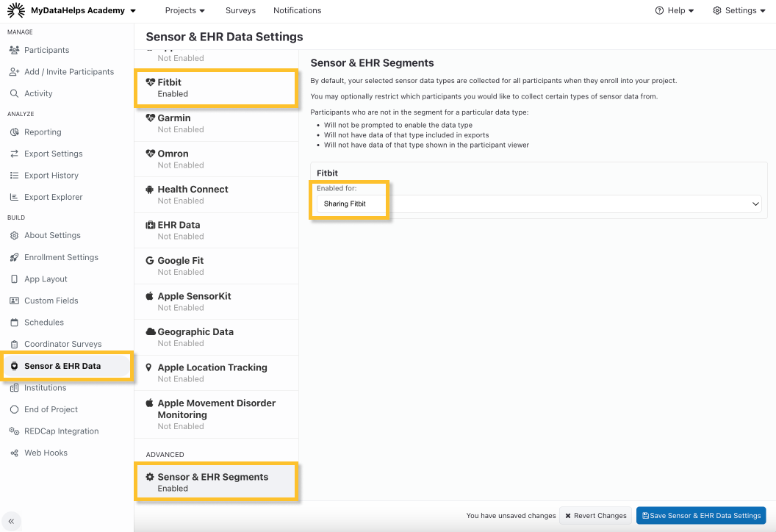This screenshot has height=532, width=776.
Task: Click the Health Connect android icon
Action: click(x=151, y=189)
